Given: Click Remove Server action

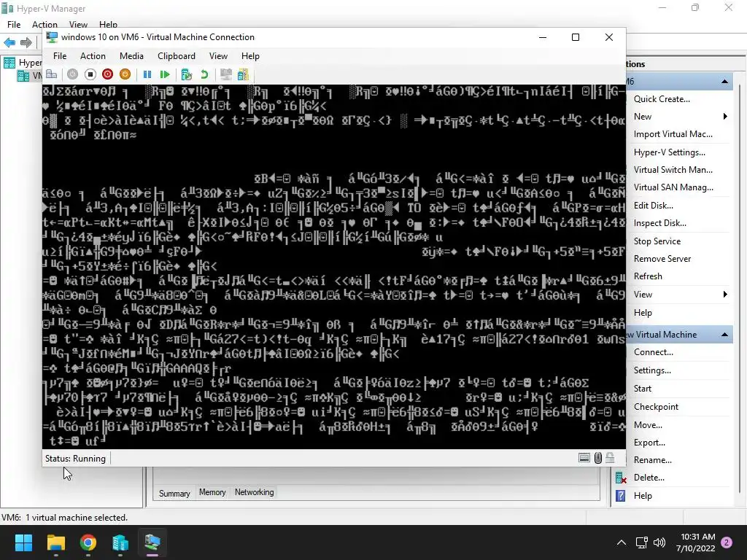Looking at the screenshot, I should point(662,259).
